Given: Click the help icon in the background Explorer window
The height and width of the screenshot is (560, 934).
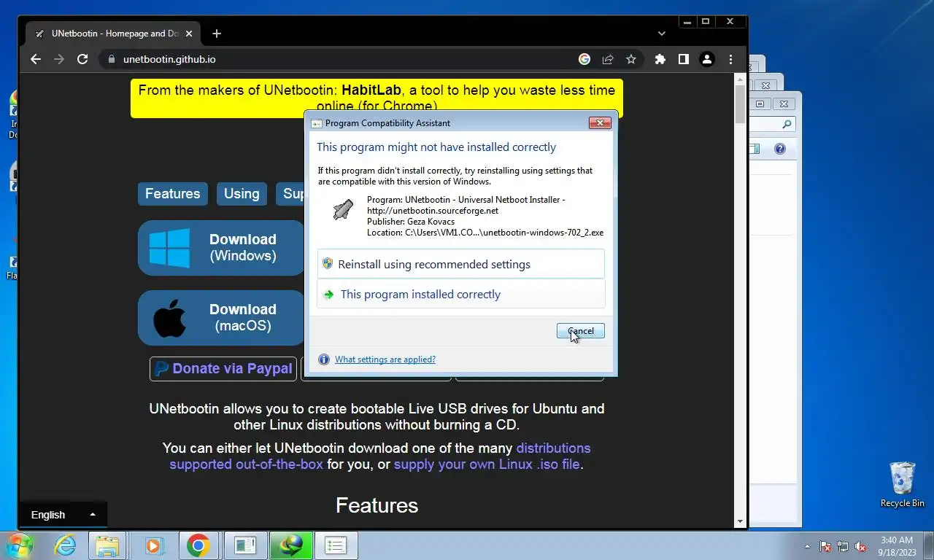Looking at the screenshot, I should tap(780, 149).
